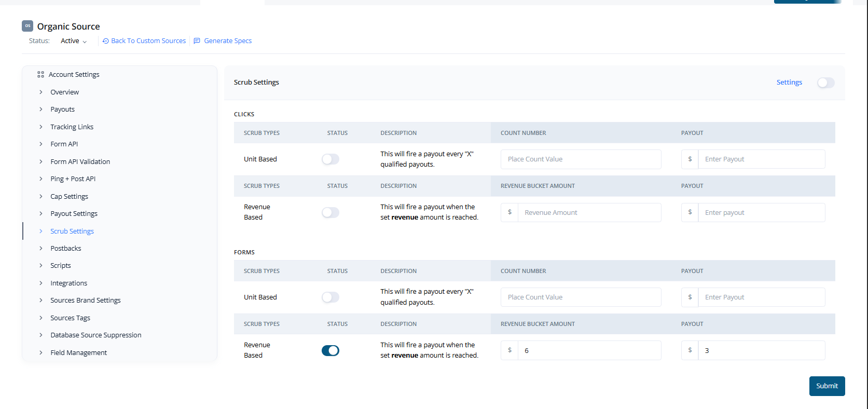Click the Account Settings grid icon
Screen dimensions: 868x409
tap(40, 75)
